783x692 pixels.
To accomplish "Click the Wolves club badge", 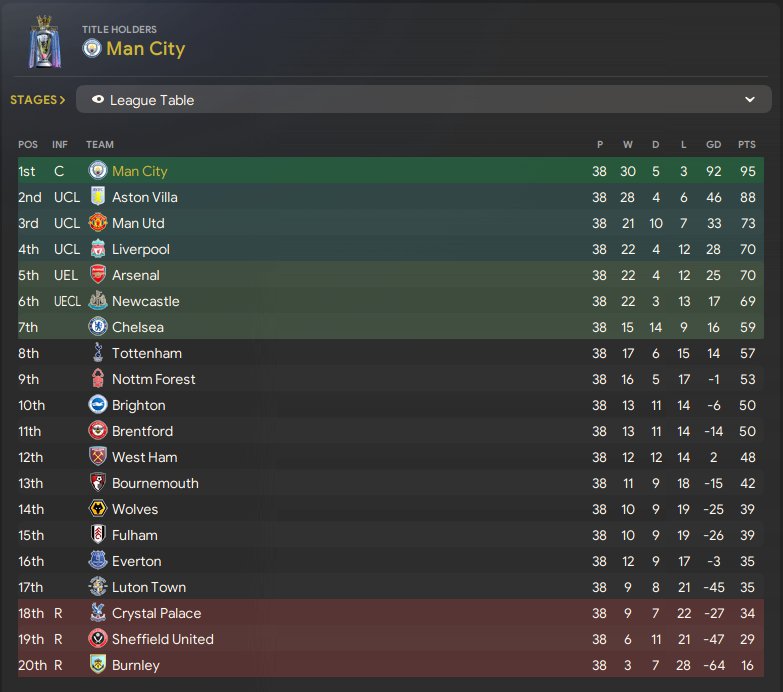I will coord(98,509).
